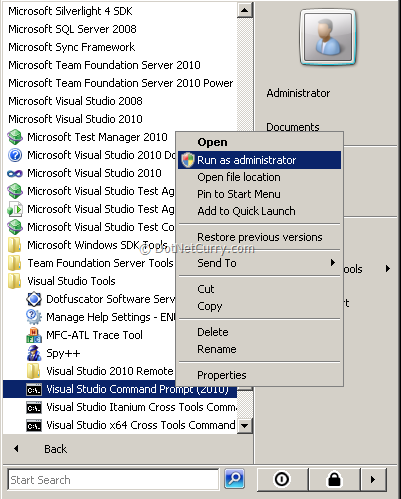The width and height of the screenshot is (401, 499).
Task: Open shutdown options arrow next to lock
Action: coord(373,479)
